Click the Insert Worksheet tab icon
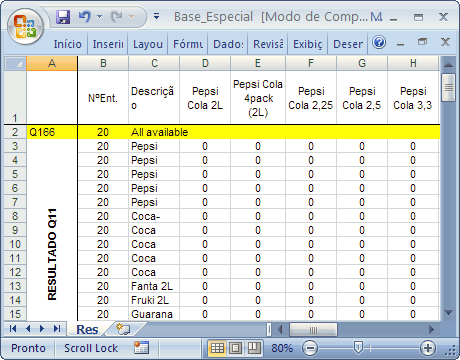Screen dimensions: 460x360 123,329
